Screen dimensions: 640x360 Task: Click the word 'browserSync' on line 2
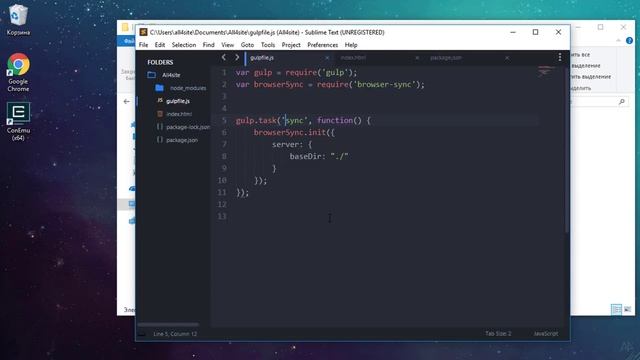(x=278, y=84)
